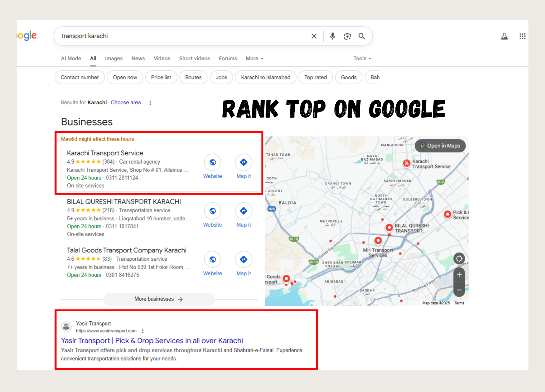Open the More search categories dropdown

click(x=254, y=58)
